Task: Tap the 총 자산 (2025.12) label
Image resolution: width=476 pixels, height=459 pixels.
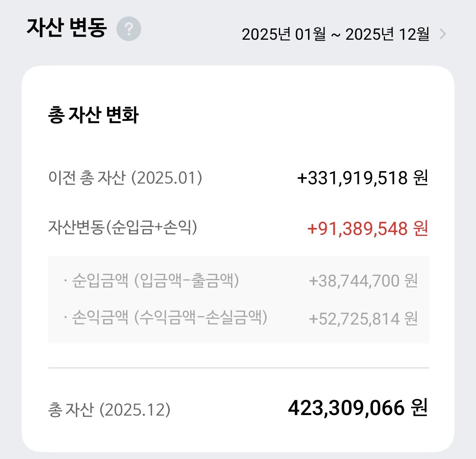Action: [109, 410]
